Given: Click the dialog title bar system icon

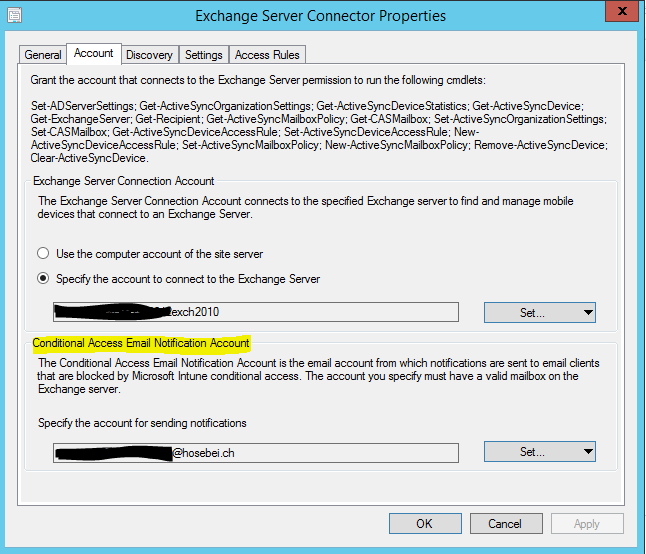Looking at the screenshot, I should click(14, 16).
